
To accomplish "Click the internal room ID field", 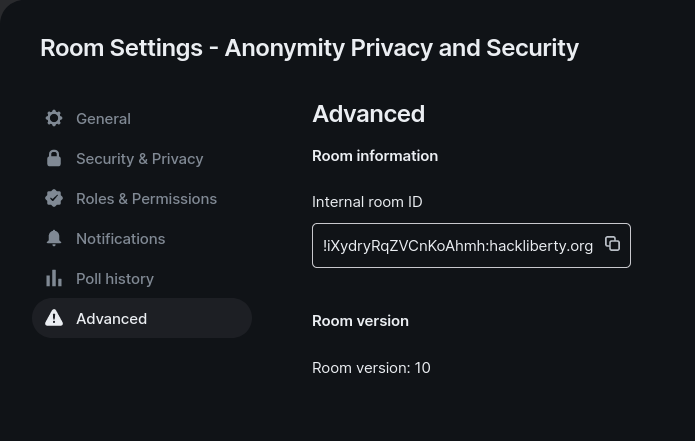I will click(471, 246).
